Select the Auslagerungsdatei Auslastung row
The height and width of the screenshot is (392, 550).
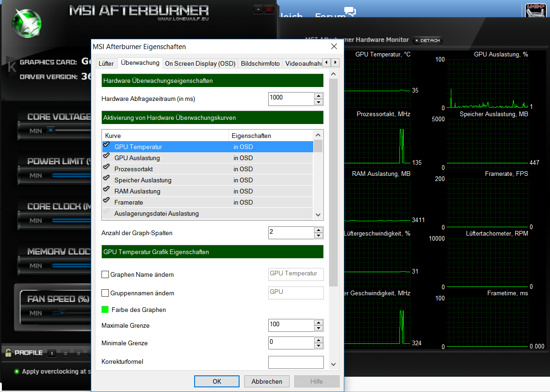[x=208, y=213]
